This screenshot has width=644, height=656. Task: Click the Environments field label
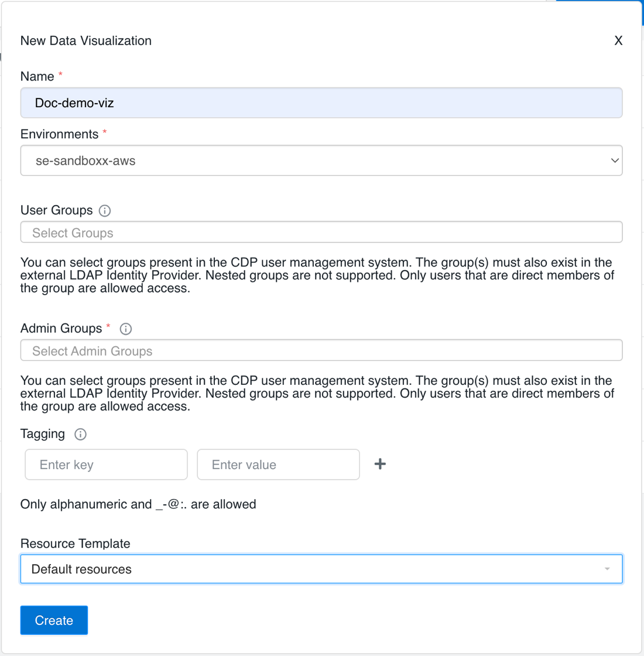59,134
